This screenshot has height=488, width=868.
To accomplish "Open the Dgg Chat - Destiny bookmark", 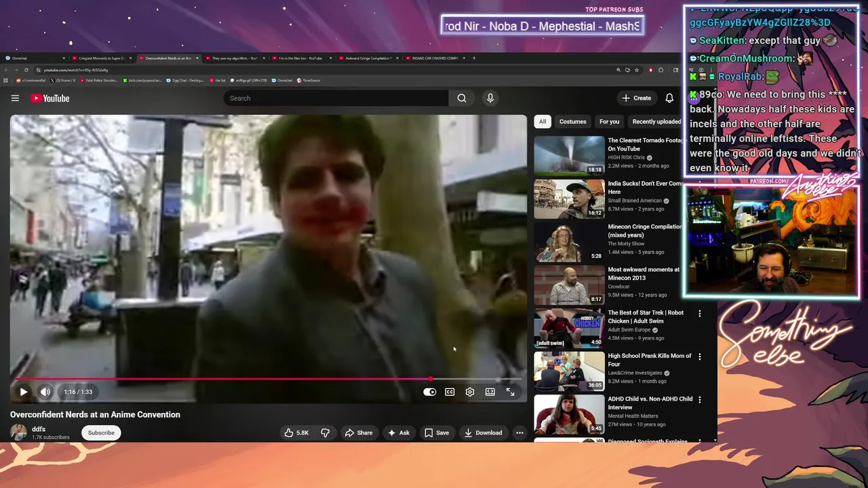I will click(185, 80).
